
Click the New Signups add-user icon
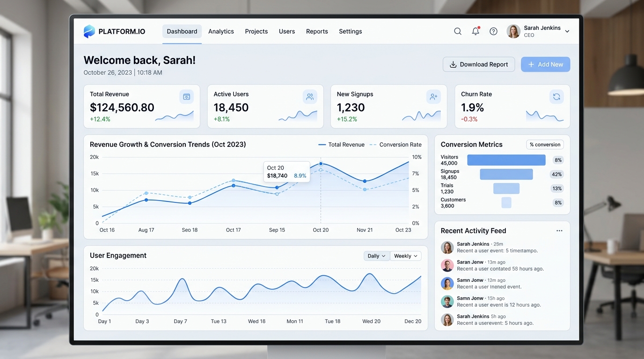point(433,97)
